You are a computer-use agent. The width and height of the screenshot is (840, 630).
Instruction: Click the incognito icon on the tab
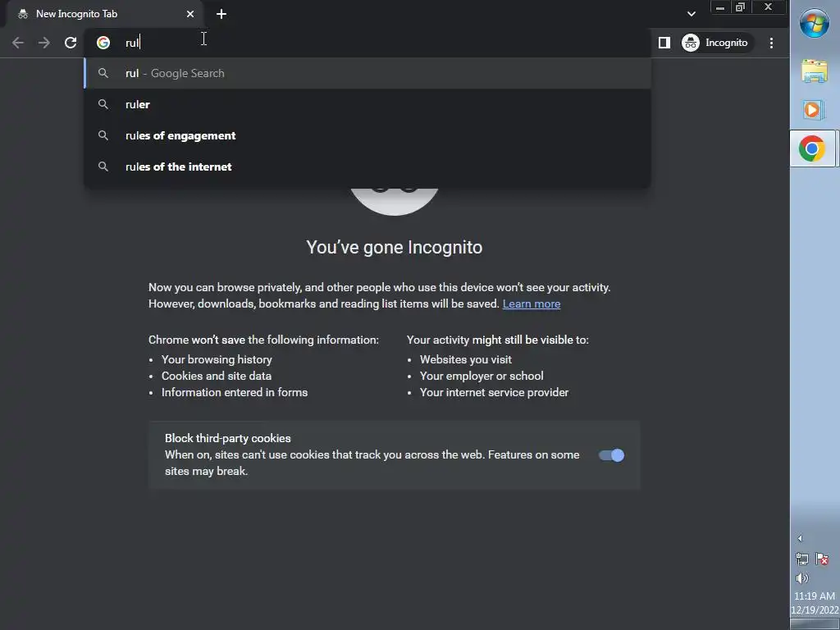pyautogui.click(x=22, y=14)
